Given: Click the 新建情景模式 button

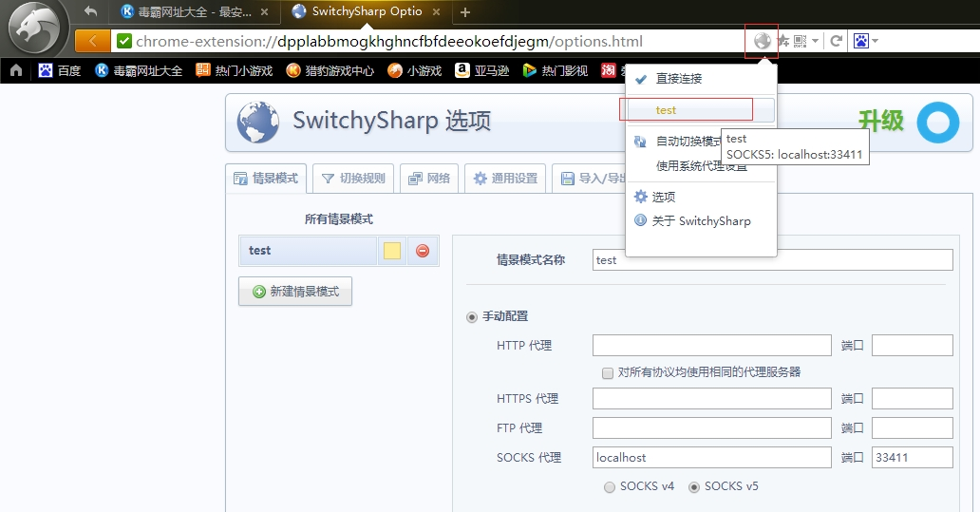Looking at the screenshot, I should click(295, 292).
